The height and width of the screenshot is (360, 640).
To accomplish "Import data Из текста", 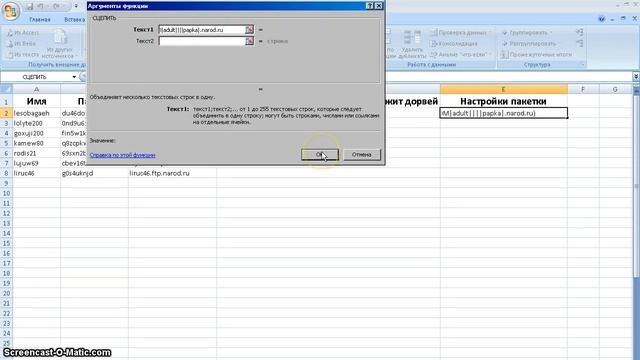I will pyautogui.click(x=23, y=54).
